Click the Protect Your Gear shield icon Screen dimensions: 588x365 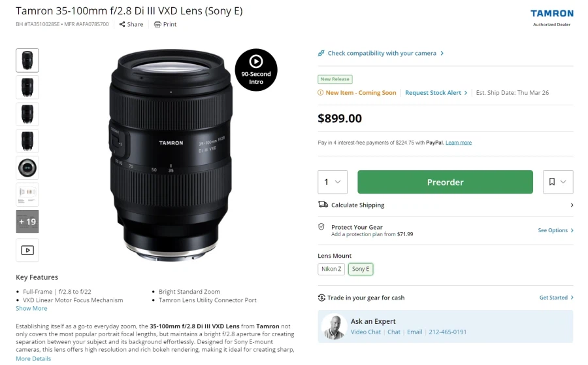[x=321, y=227]
